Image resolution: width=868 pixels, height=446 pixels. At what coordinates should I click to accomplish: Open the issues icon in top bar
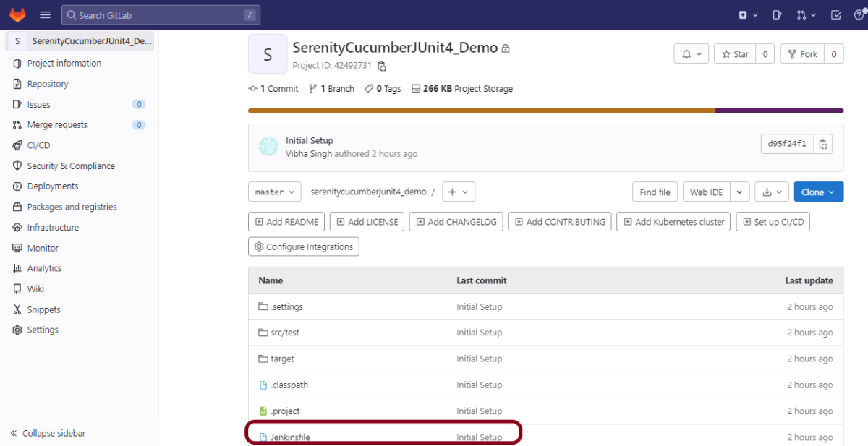point(777,14)
